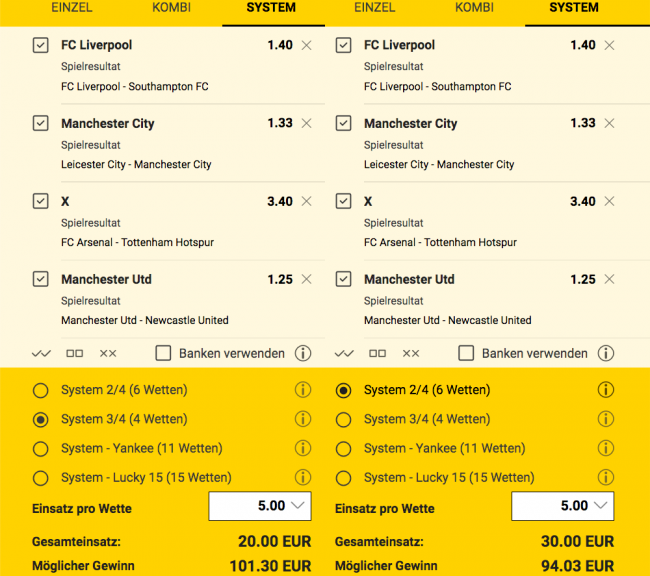This screenshot has width=650, height=576.
Task: Open the 5.00 stake dropdown in left slip
Action: (260, 506)
